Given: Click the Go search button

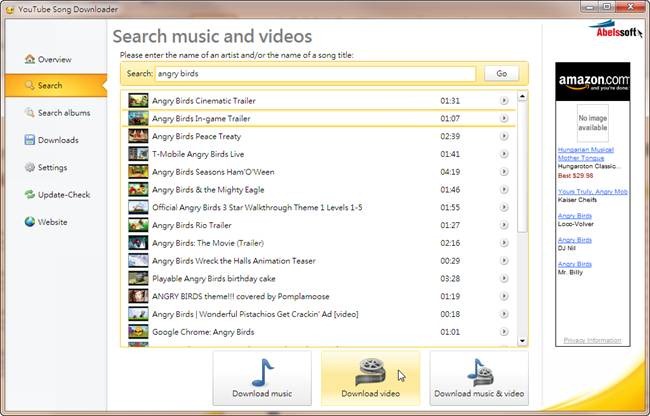Looking at the screenshot, I should (x=501, y=74).
